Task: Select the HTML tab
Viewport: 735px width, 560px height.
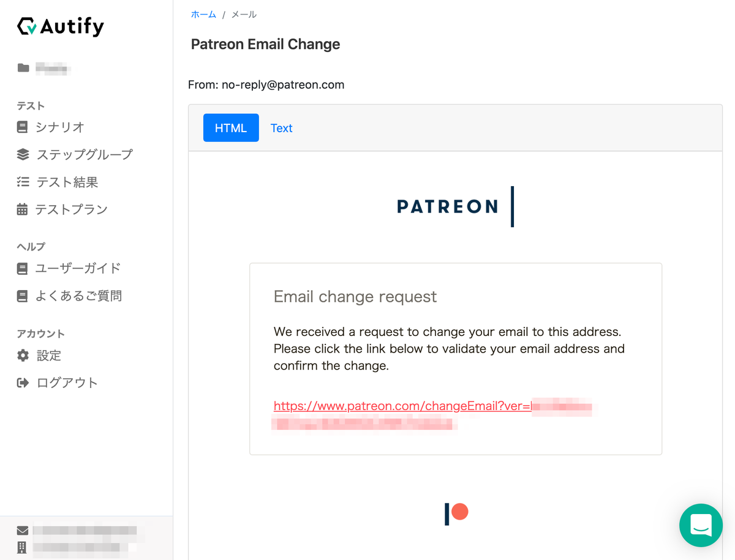Action: tap(231, 128)
